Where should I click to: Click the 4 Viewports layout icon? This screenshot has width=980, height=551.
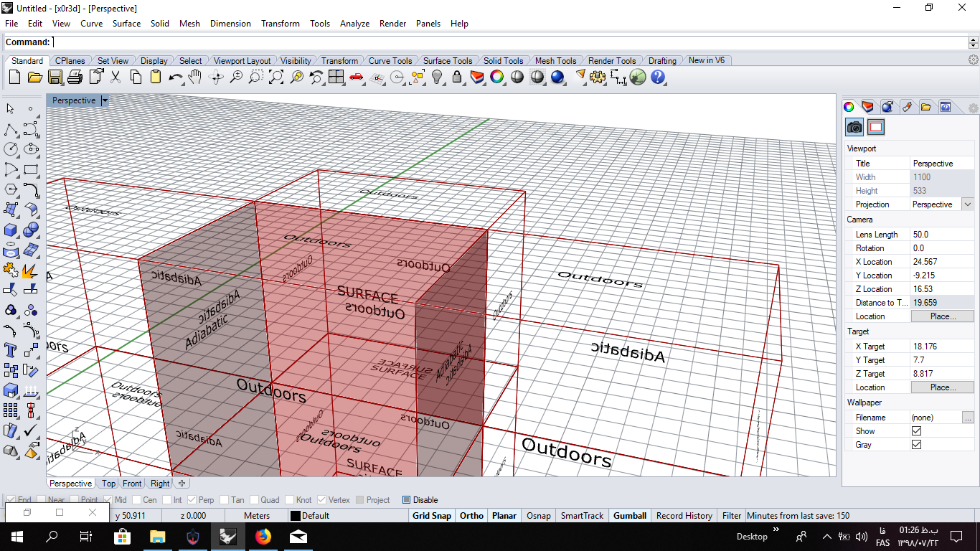(336, 77)
